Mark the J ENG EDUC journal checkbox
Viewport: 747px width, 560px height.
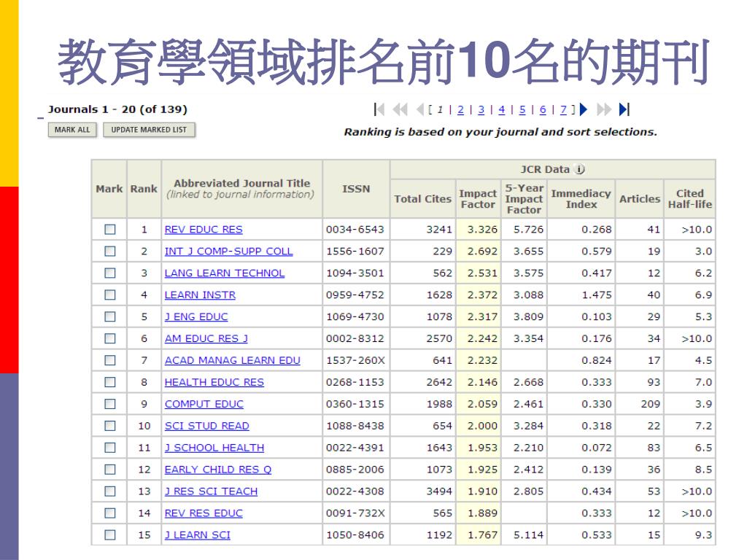(x=110, y=316)
